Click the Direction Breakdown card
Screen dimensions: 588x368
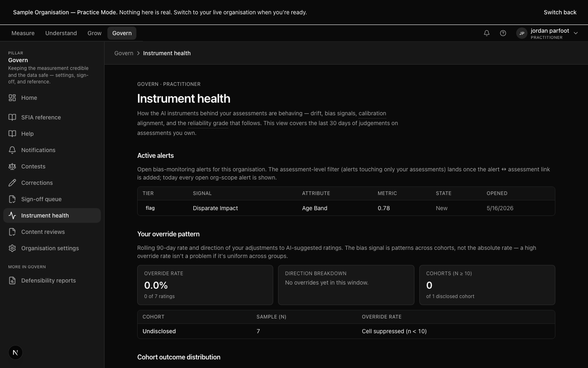click(346, 285)
